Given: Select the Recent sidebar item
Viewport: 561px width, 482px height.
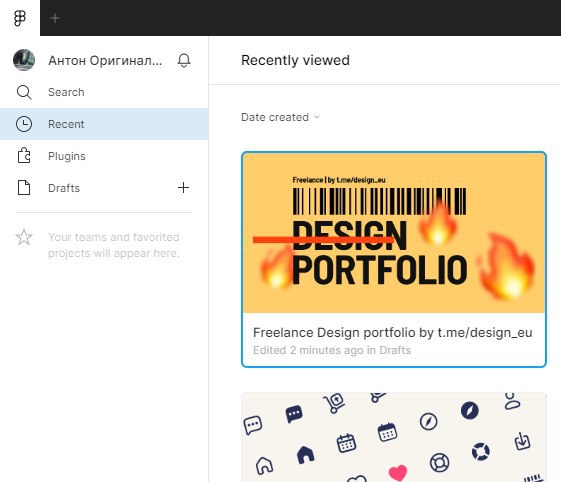Looking at the screenshot, I should click(x=104, y=124).
